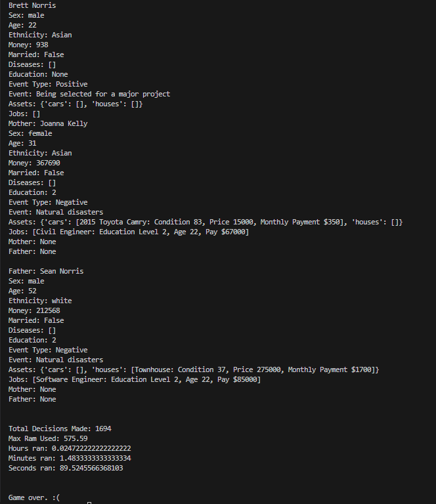The height and width of the screenshot is (504, 436).
Task: Click the 'Mother: Joanna Kelly' line
Action: 48,123
